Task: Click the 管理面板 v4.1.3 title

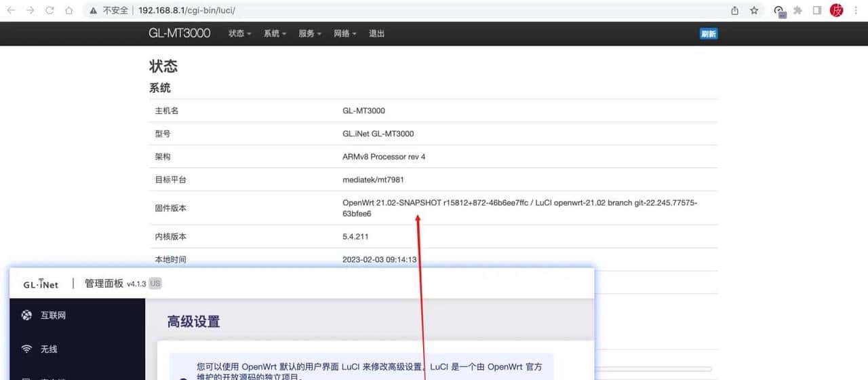Action: tap(115, 284)
